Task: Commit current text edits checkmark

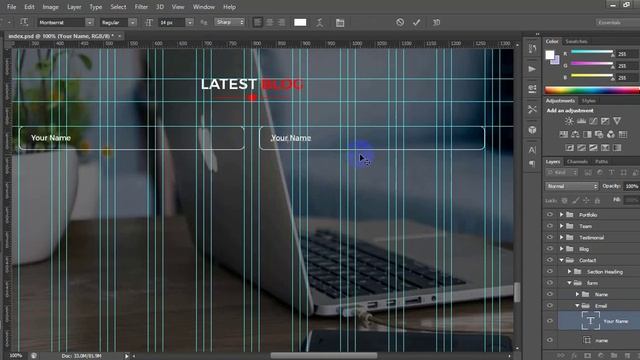Action: pyautogui.click(x=416, y=22)
